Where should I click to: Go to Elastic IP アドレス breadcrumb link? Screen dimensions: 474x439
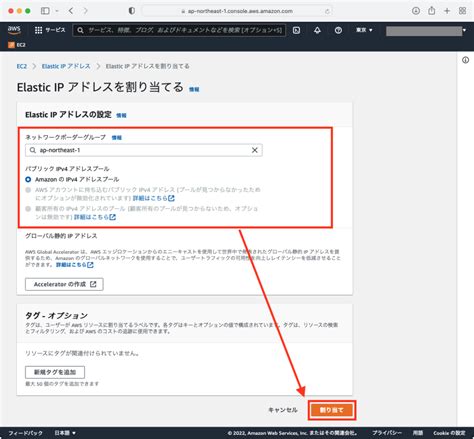(x=66, y=66)
